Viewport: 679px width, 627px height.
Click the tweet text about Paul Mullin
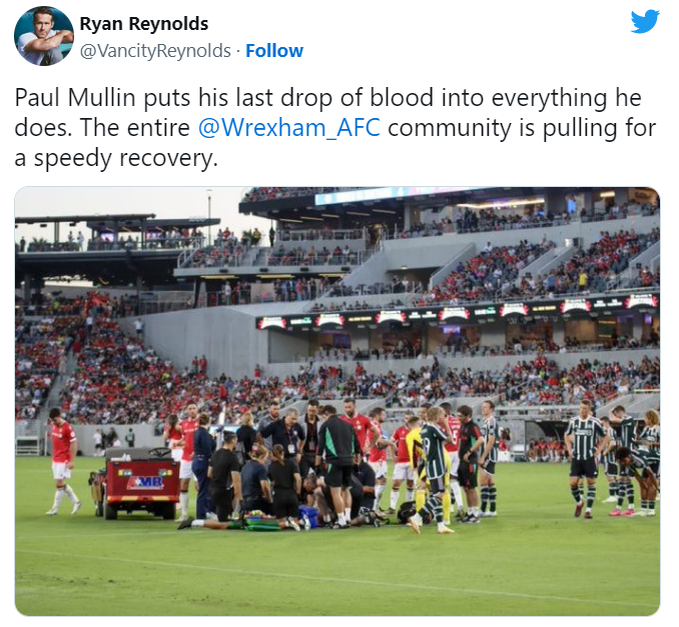(x=335, y=128)
